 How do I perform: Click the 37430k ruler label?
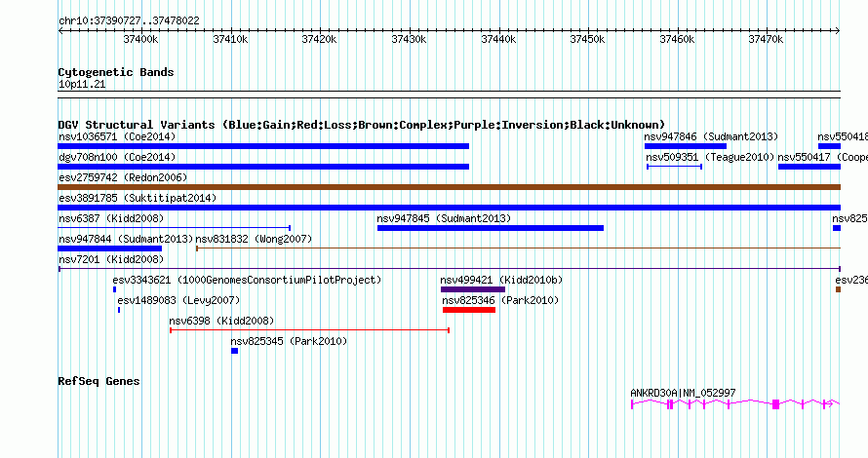(x=409, y=39)
